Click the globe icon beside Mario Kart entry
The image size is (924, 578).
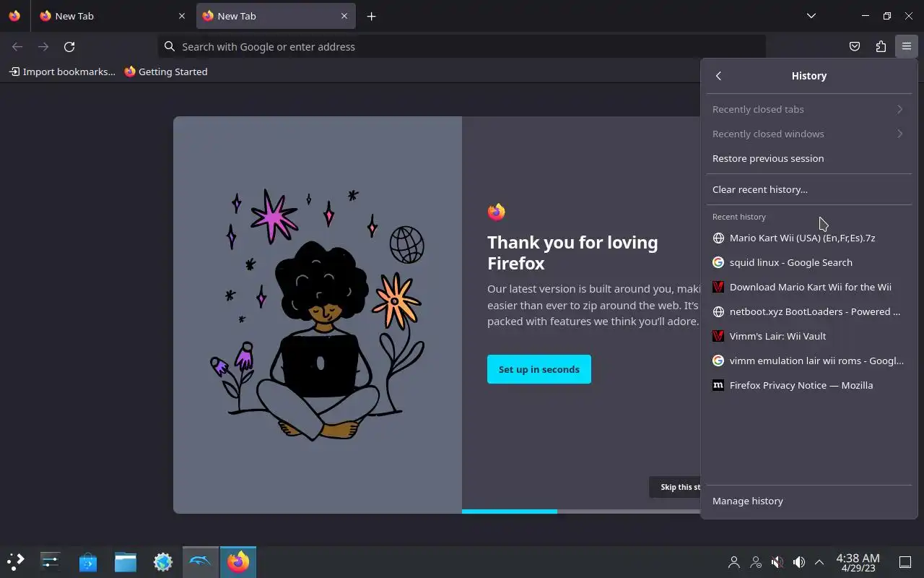[x=718, y=238]
